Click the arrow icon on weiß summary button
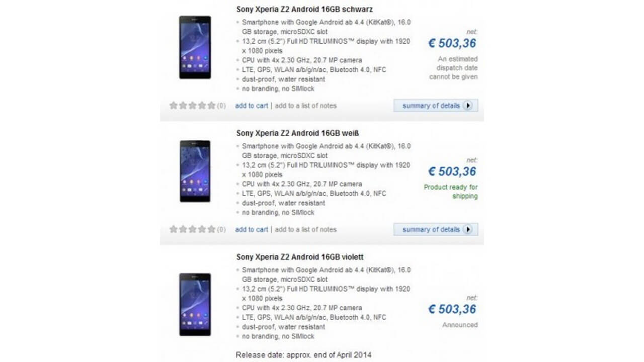The height and width of the screenshot is (362, 644). coord(468,229)
